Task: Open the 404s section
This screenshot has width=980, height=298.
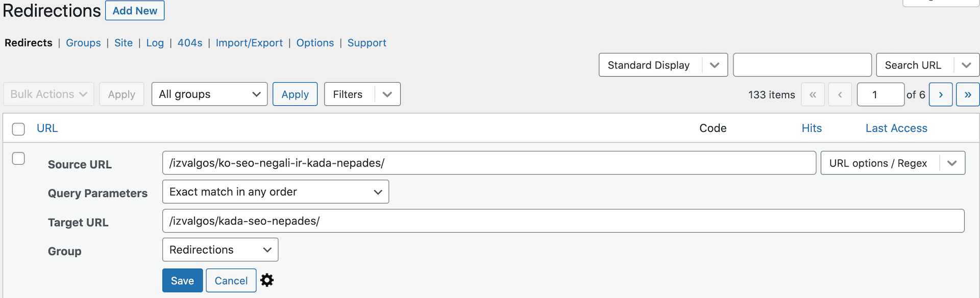Action: coord(189,43)
